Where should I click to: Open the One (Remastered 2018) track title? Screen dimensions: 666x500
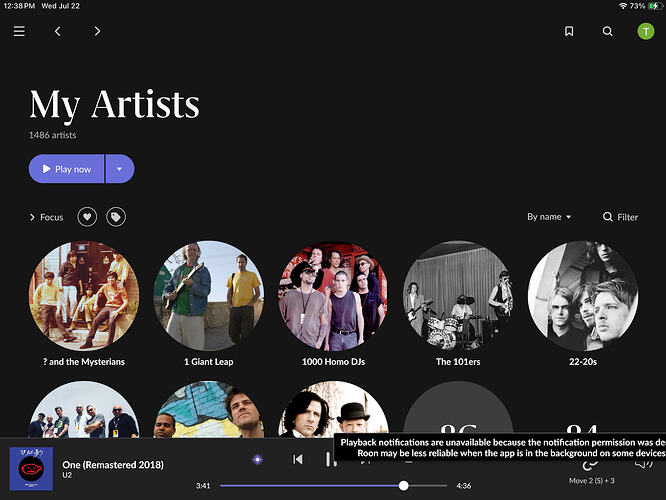pyautogui.click(x=113, y=465)
